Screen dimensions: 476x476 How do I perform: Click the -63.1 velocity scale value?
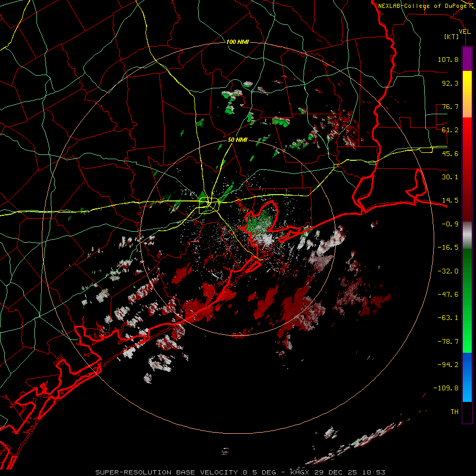[x=448, y=318]
